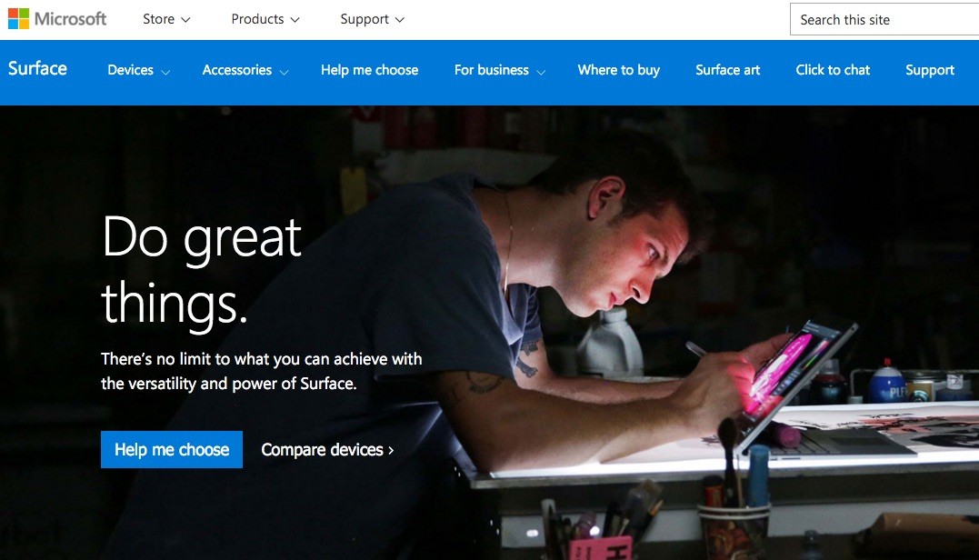Open the Where to buy page
The width and height of the screenshot is (979, 560).
[619, 70]
